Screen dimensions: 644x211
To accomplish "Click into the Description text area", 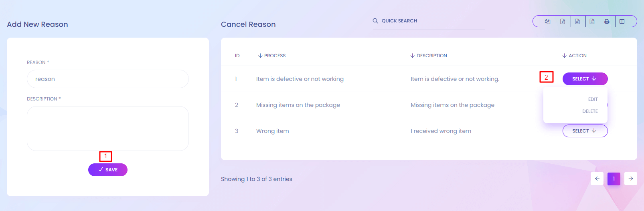I will click(108, 128).
